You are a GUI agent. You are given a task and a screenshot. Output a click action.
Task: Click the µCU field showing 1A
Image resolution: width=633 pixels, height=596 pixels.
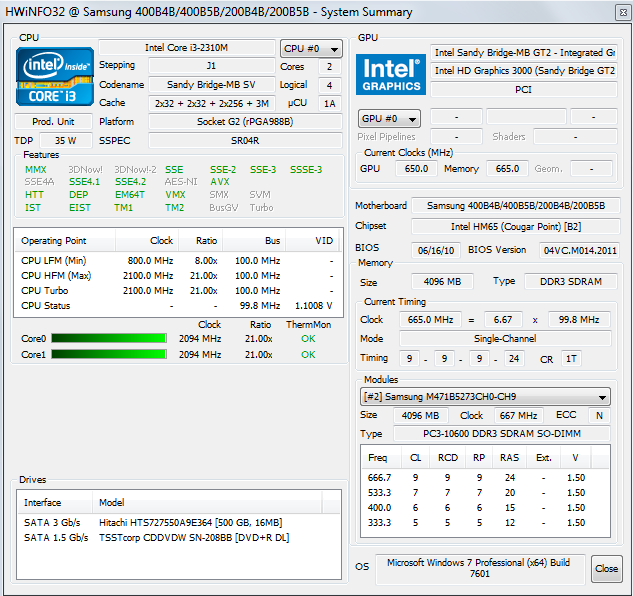click(329, 104)
